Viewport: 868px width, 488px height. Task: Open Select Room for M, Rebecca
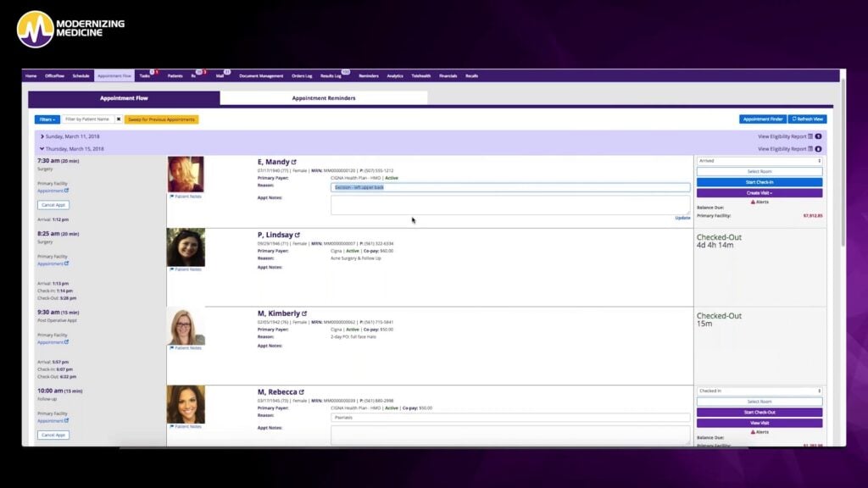pyautogui.click(x=759, y=402)
